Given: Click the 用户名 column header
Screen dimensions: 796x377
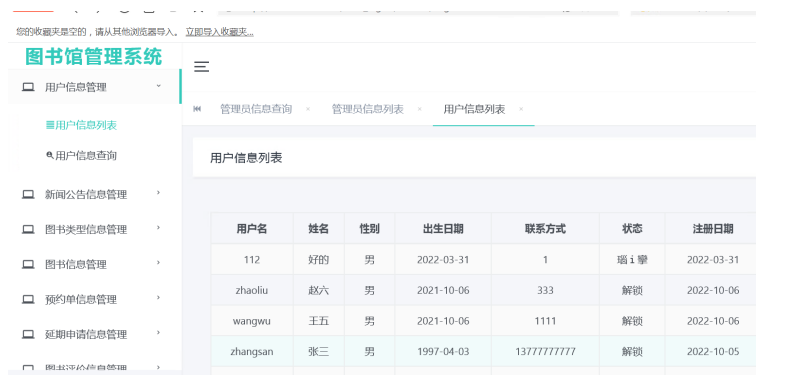Looking at the screenshot, I should pos(252,229).
